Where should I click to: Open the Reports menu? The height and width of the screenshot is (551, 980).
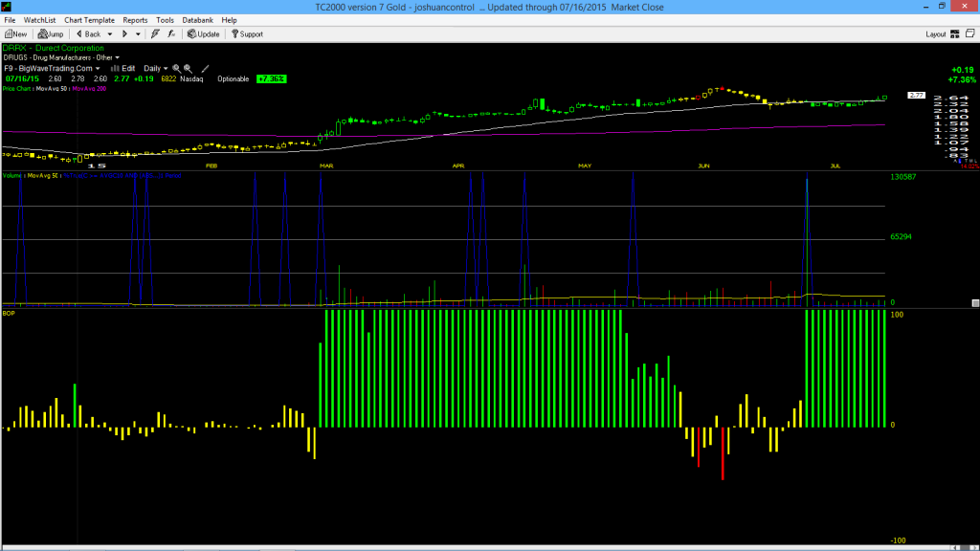tap(135, 20)
